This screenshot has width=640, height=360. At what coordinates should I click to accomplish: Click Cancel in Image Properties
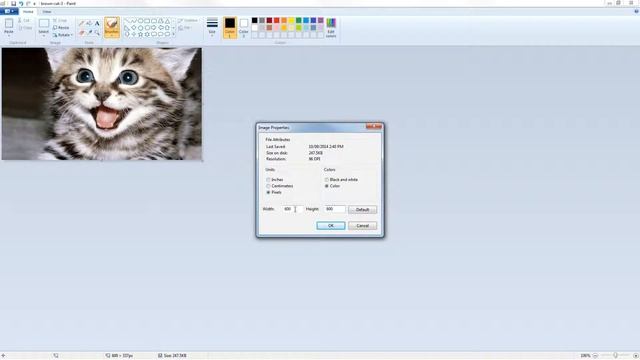click(x=362, y=226)
